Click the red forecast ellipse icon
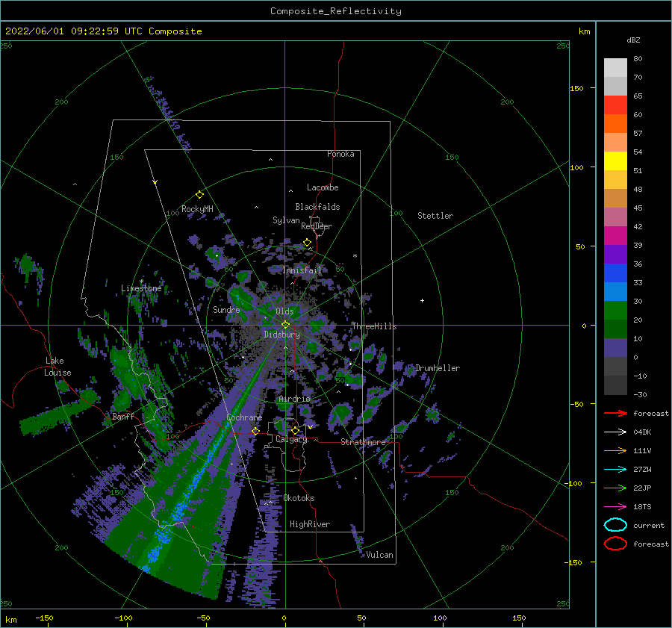 pos(615,544)
